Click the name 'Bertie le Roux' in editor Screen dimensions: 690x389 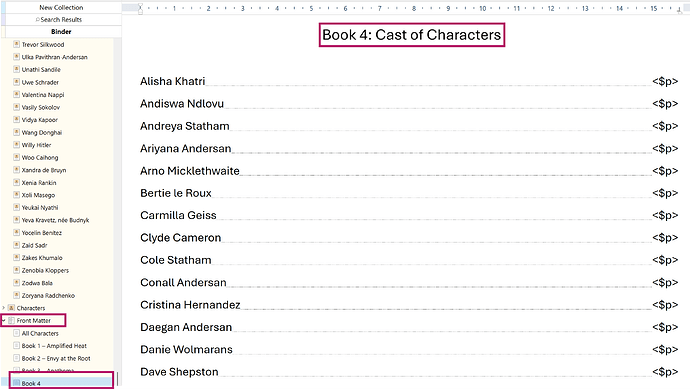pyautogui.click(x=176, y=193)
